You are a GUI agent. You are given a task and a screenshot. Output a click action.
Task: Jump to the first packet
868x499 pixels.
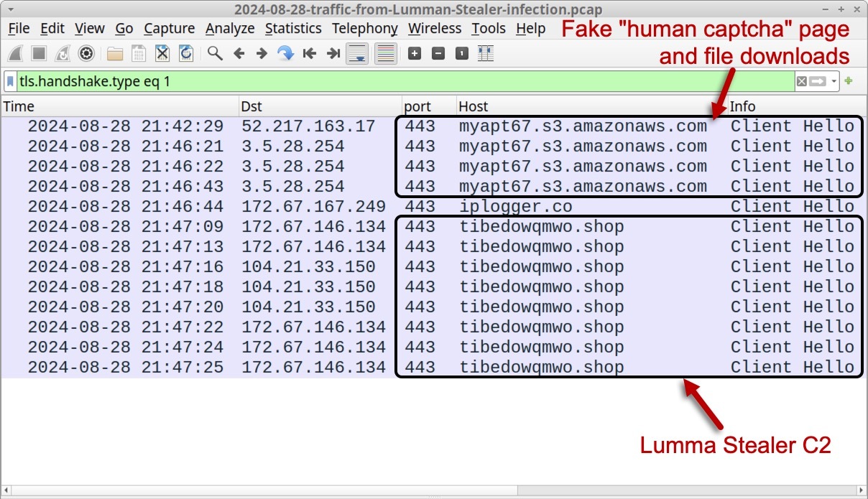click(310, 53)
